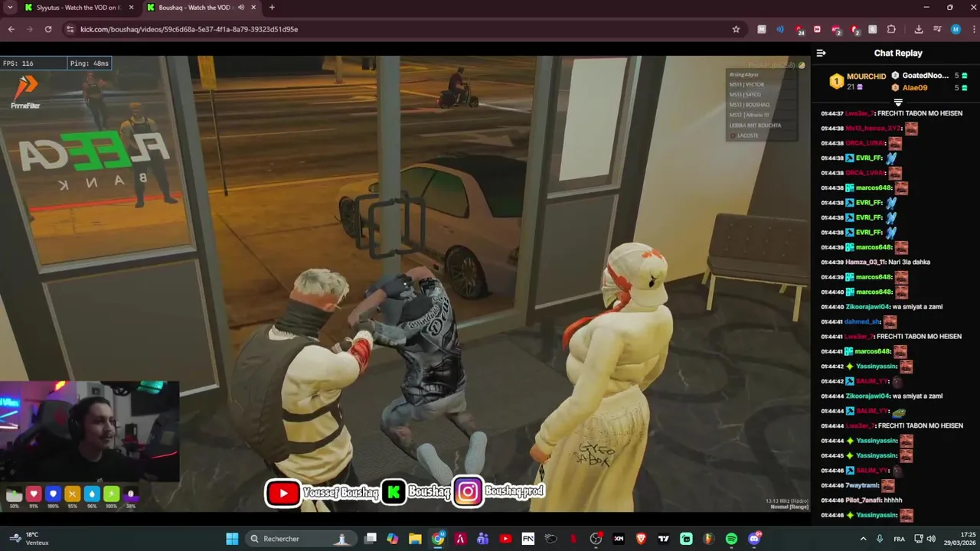Viewport: 980px width, 551px height.
Task: Open the profile M avatar
Action: (x=955, y=29)
